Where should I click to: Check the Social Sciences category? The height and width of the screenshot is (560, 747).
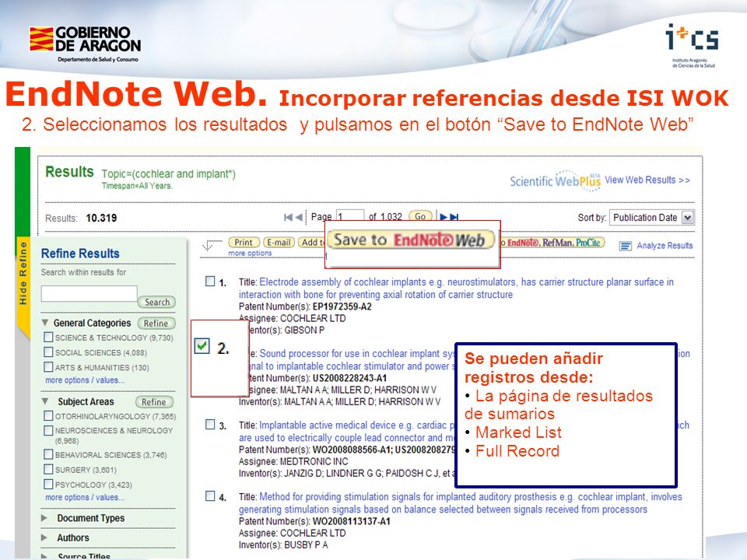48,352
